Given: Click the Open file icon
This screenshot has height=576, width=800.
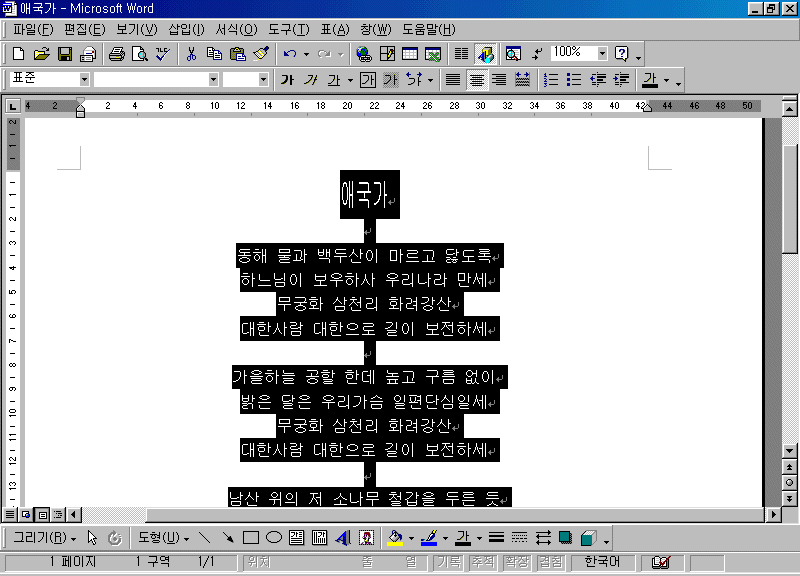Looking at the screenshot, I should pyautogui.click(x=41, y=54).
